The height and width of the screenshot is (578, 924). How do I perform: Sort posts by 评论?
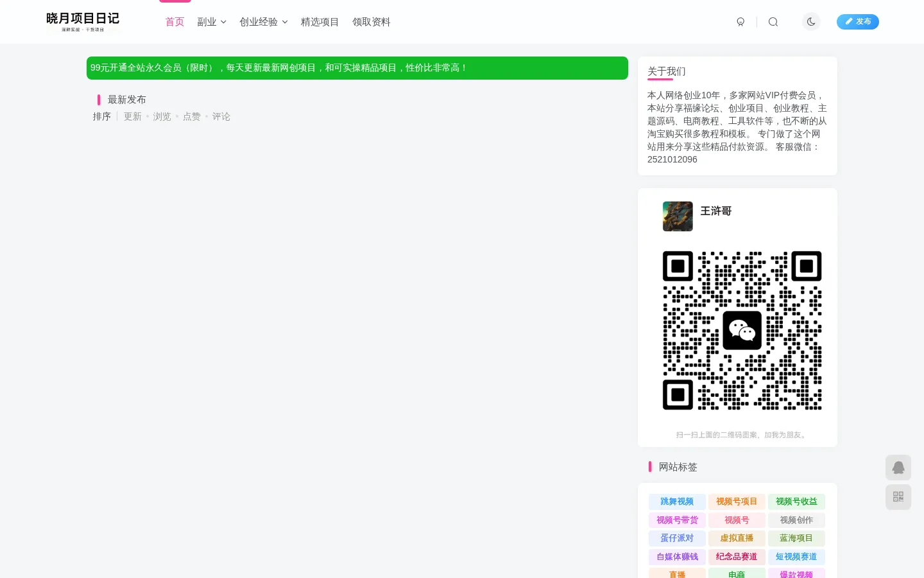point(221,116)
